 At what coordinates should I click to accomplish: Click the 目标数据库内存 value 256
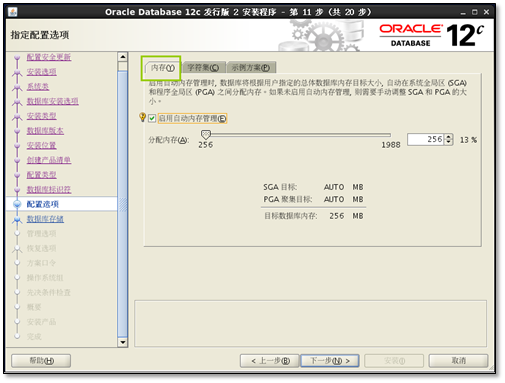(337, 216)
